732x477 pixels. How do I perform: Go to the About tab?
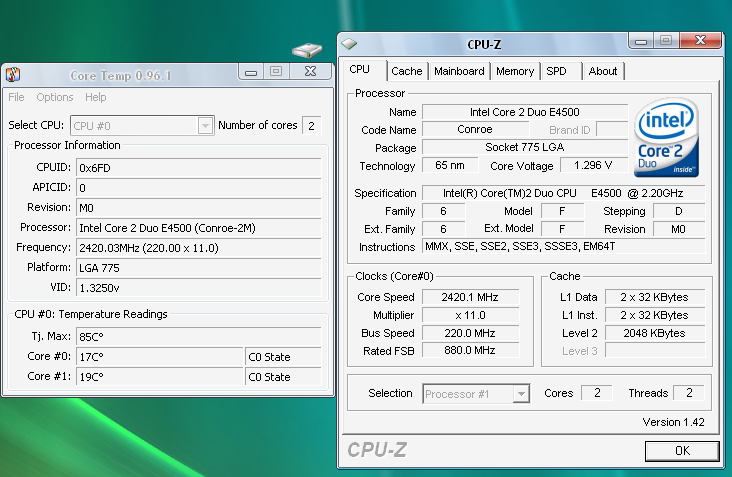pyautogui.click(x=603, y=71)
